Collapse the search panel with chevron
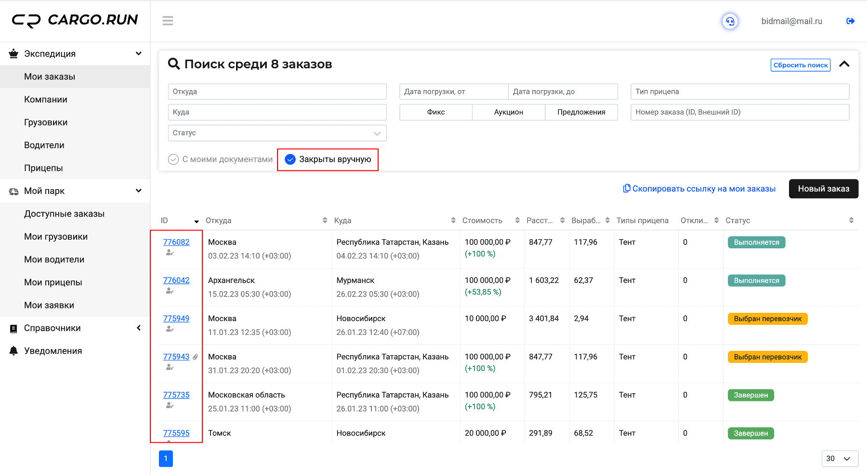 point(844,64)
